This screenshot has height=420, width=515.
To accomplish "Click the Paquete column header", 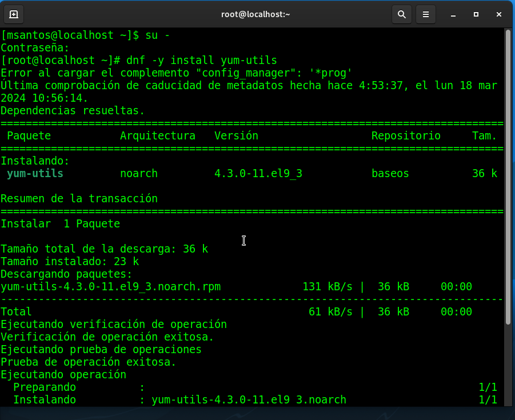I will point(29,136).
